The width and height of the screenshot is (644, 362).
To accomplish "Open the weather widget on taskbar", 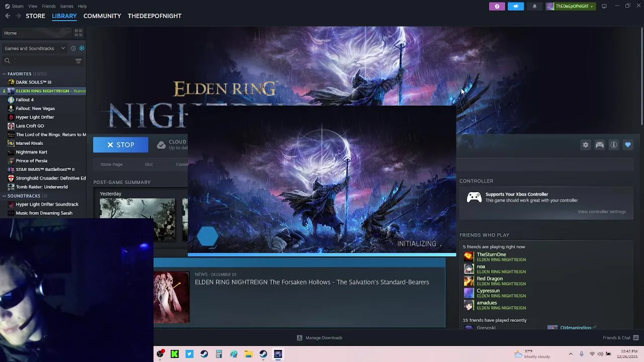I will (532, 354).
